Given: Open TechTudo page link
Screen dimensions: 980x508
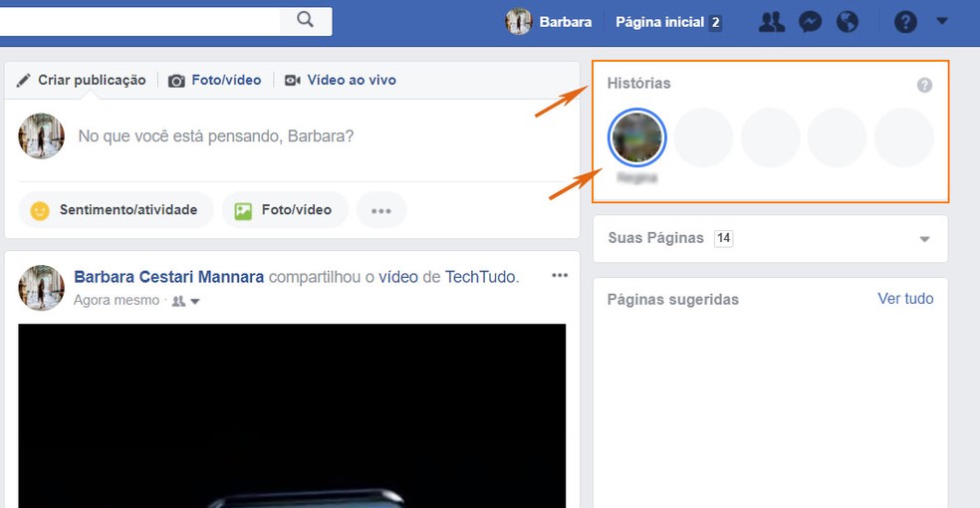Looking at the screenshot, I should point(480,277).
